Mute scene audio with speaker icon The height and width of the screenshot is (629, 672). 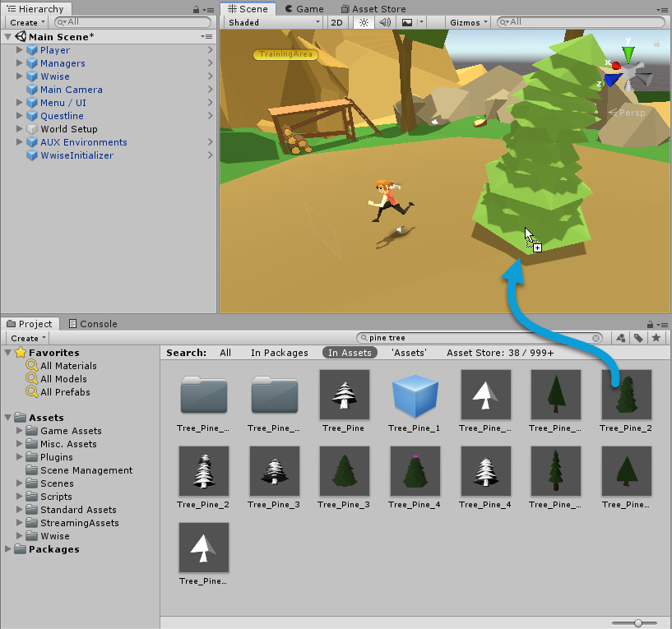coord(384,22)
